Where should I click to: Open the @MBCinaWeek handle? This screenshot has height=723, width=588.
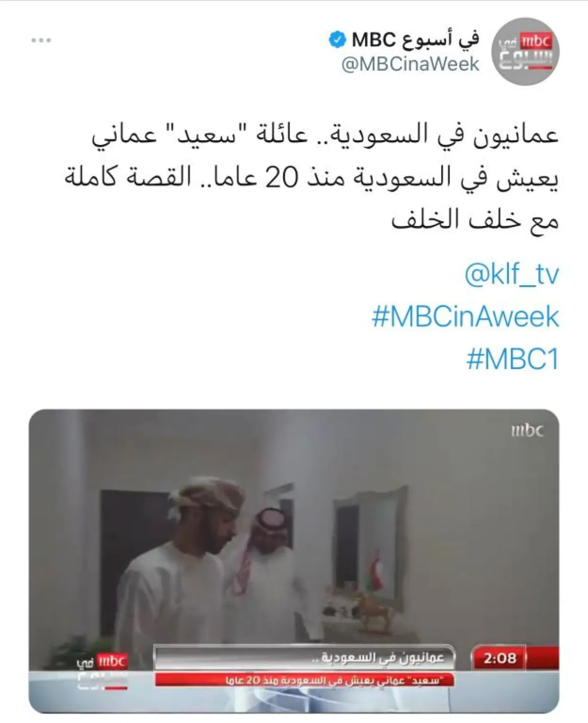tap(410, 64)
